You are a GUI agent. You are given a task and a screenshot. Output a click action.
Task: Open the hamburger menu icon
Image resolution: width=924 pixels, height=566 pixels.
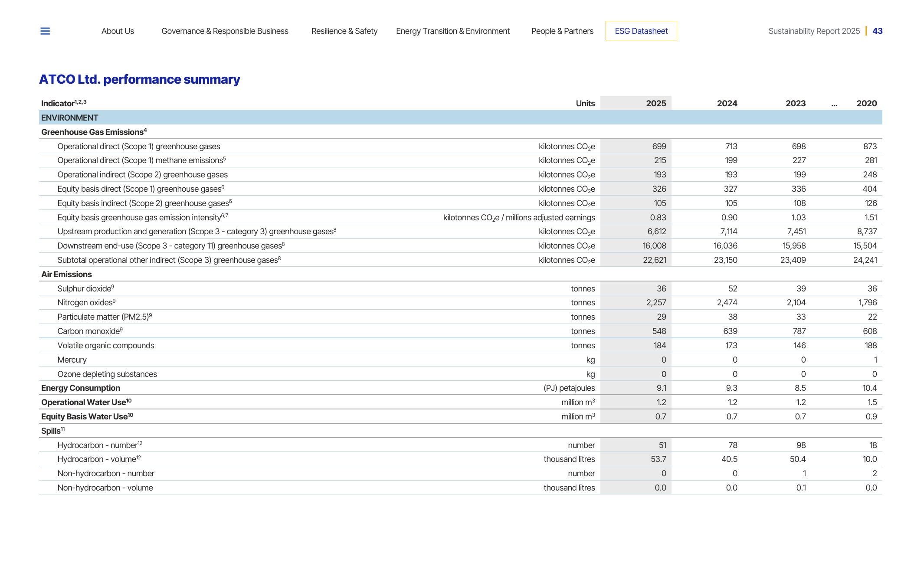pyautogui.click(x=45, y=31)
